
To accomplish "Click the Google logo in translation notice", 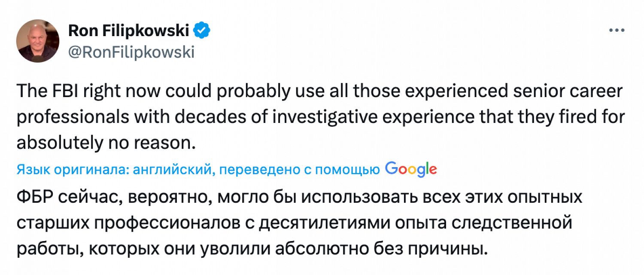I will click(411, 169).
